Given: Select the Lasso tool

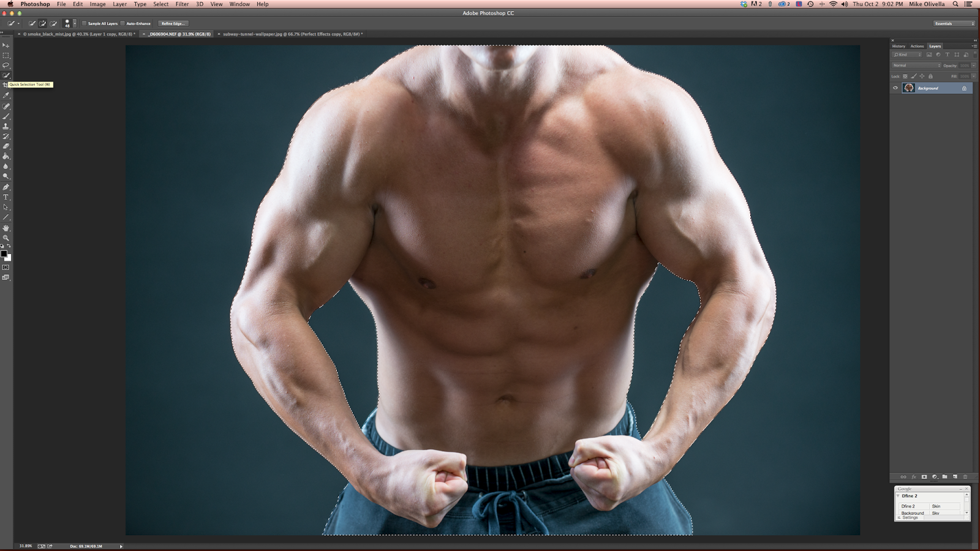Looking at the screenshot, I should (6, 66).
